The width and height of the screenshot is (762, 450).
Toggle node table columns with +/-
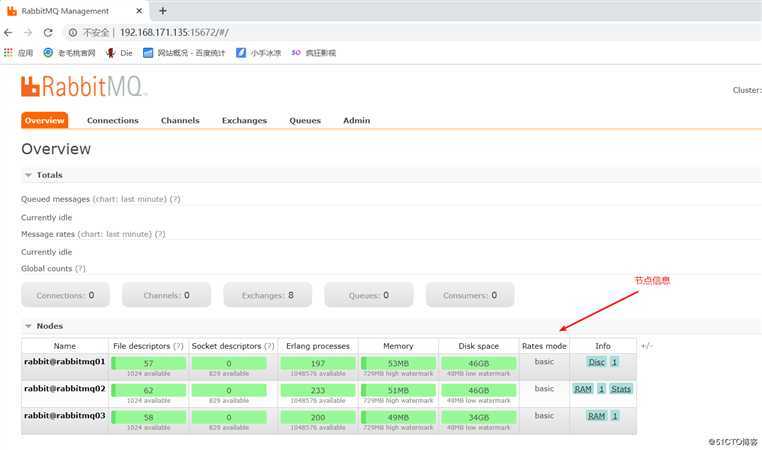click(x=647, y=346)
